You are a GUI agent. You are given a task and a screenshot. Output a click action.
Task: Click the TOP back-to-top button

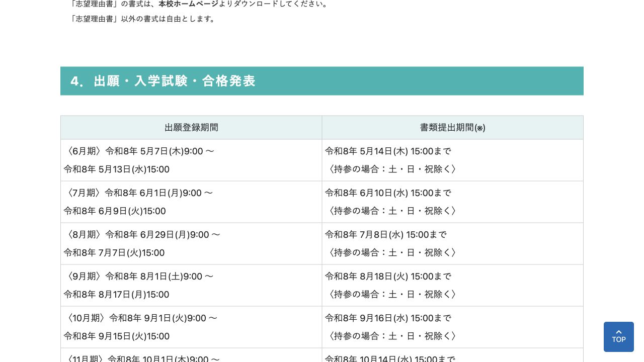(618, 337)
